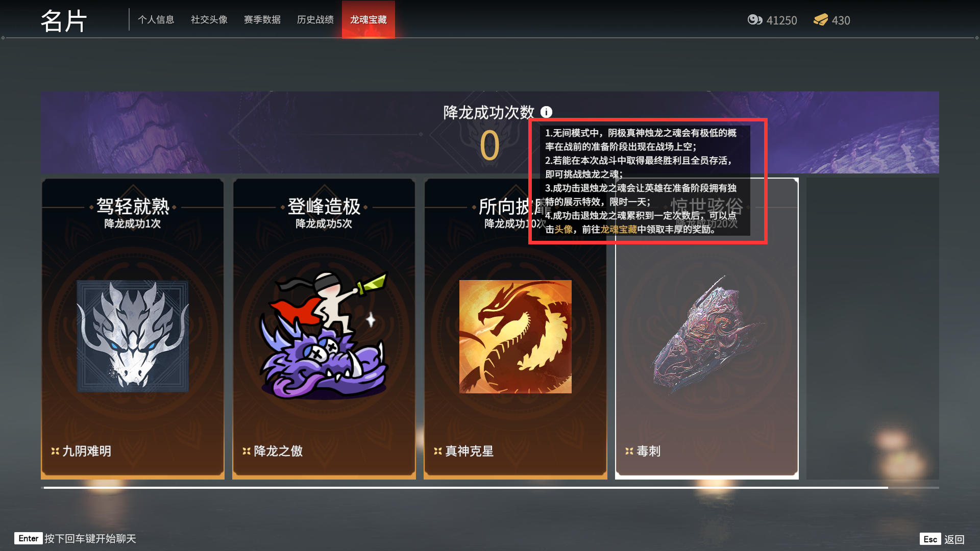
Task: Open the 赛季数据 tab
Action: [x=262, y=19]
